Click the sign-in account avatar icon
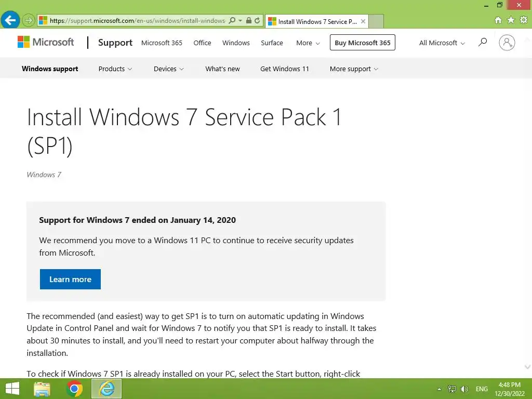This screenshot has height=399, width=532. [x=507, y=43]
